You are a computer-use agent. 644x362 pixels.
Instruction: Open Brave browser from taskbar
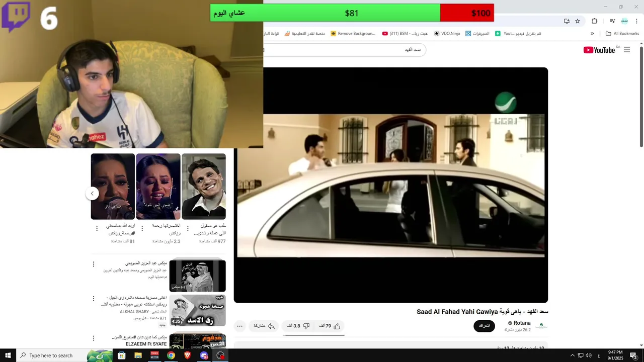[188, 355]
